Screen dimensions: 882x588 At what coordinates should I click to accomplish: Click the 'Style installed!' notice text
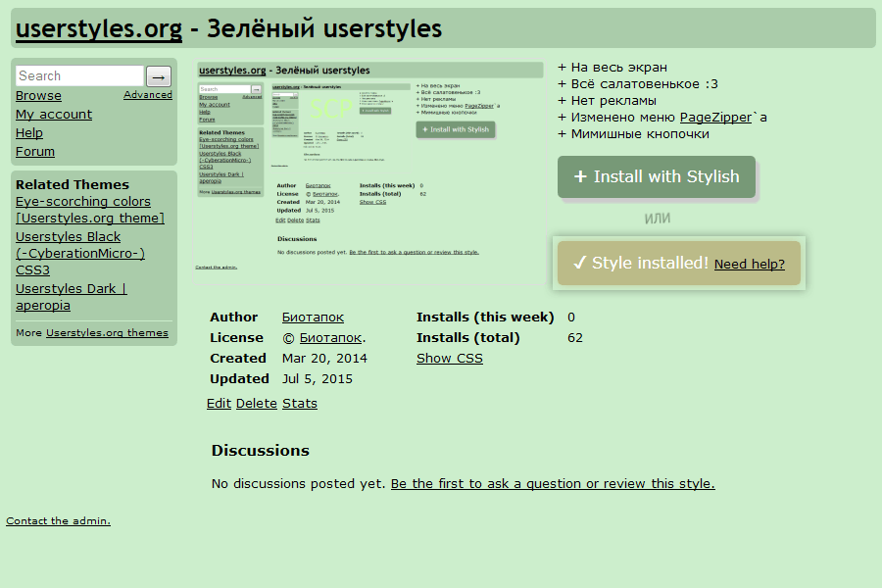pyautogui.click(x=650, y=263)
